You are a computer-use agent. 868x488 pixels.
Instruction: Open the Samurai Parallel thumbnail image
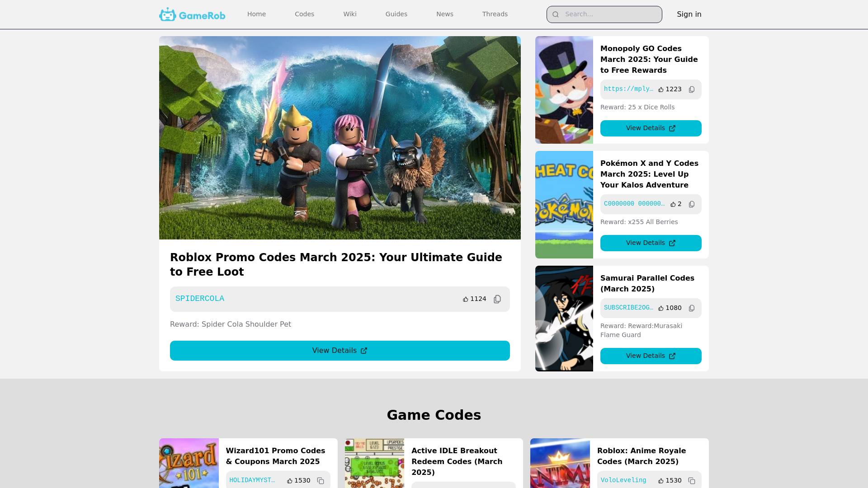click(564, 319)
